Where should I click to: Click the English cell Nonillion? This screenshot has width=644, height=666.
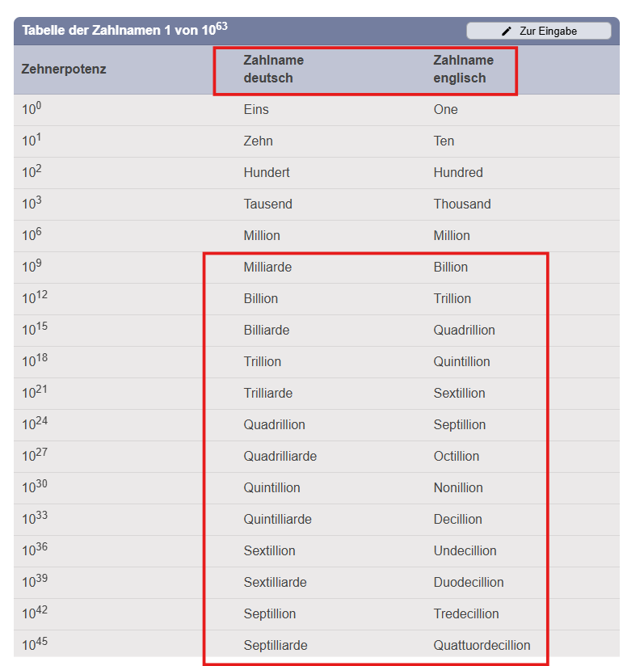457,487
